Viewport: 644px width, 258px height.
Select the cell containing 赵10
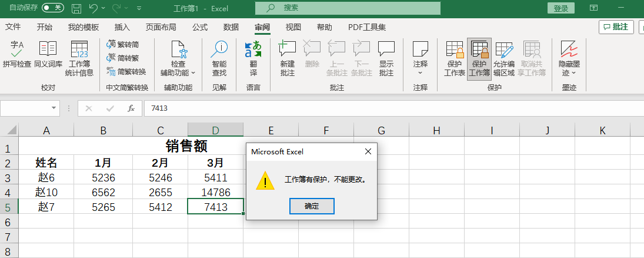46,192
